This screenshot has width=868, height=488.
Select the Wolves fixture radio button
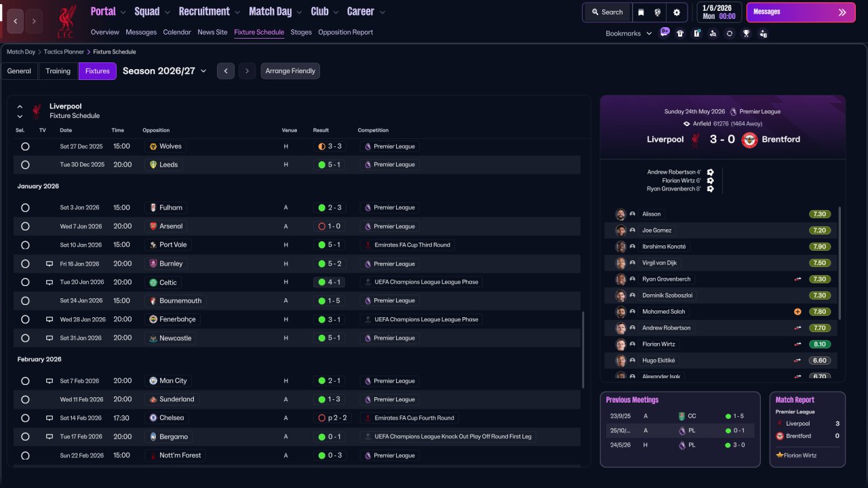pos(25,146)
